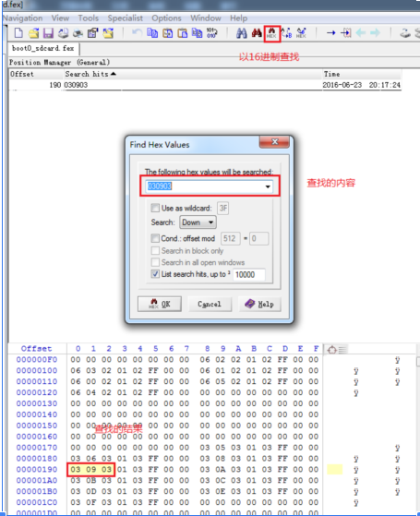Click the Properties icon in toolbar
Image resolution: width=420 pixels, height=516 pixels.
[x=93, y=33]
